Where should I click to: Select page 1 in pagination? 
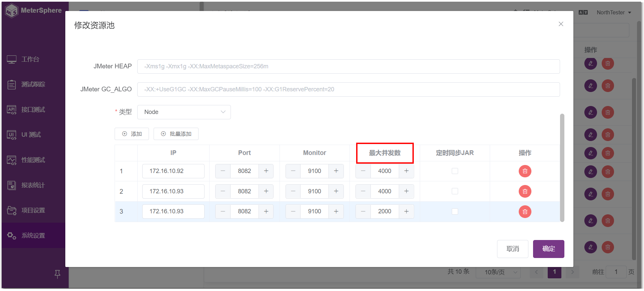[x=554, y=272]
